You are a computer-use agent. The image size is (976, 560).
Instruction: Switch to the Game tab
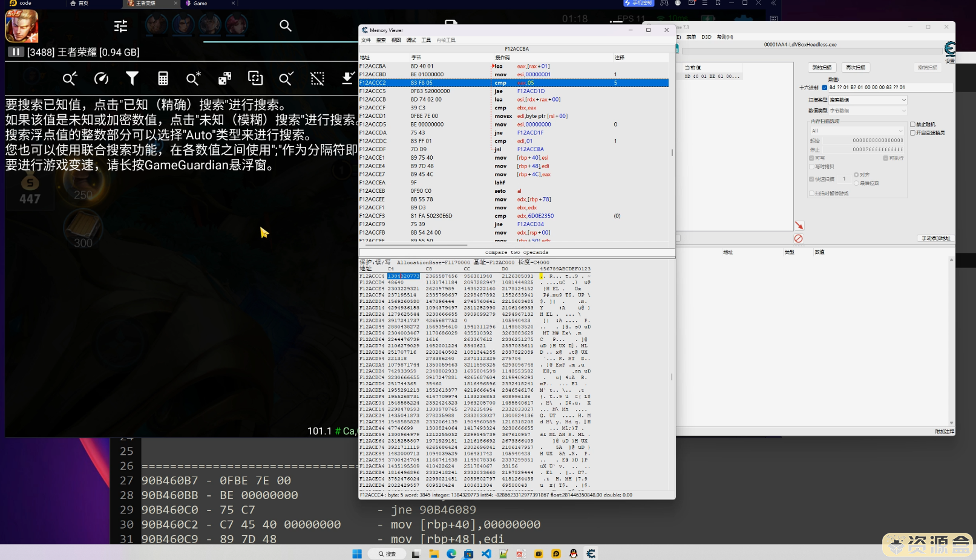[200, 3]
